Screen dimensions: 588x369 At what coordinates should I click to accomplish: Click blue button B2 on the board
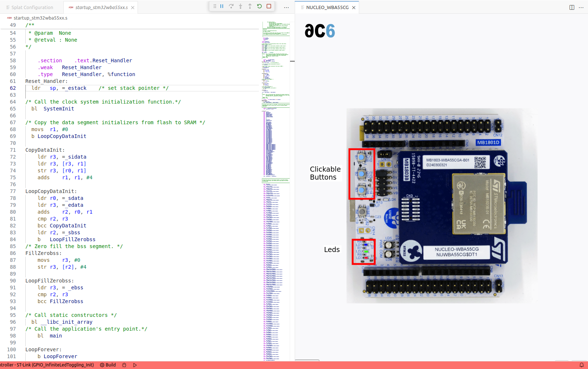pos(361,174)
